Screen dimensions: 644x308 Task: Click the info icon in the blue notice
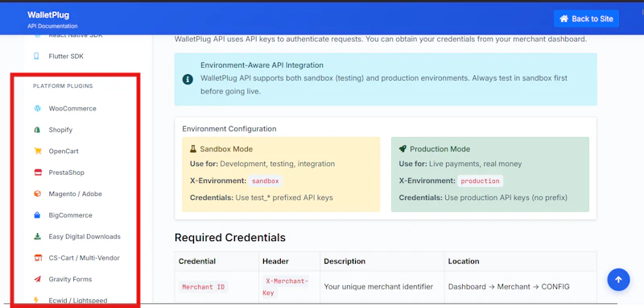[188, 79]
